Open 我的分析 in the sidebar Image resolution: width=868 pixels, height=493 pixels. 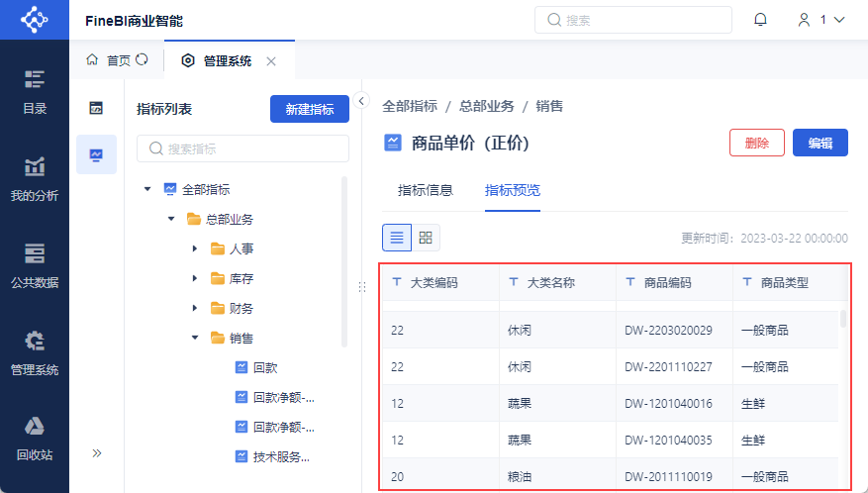(35, 179)
